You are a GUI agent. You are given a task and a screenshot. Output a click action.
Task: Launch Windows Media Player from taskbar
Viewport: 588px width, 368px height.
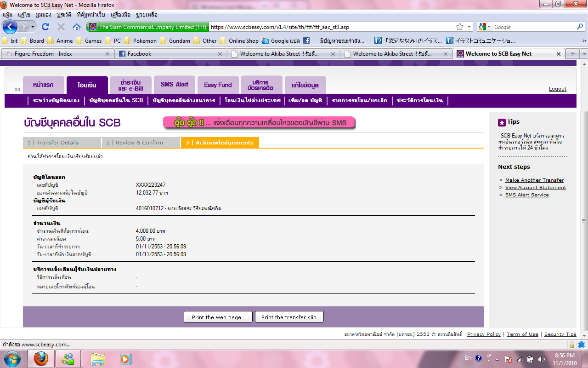click(125, 358)
